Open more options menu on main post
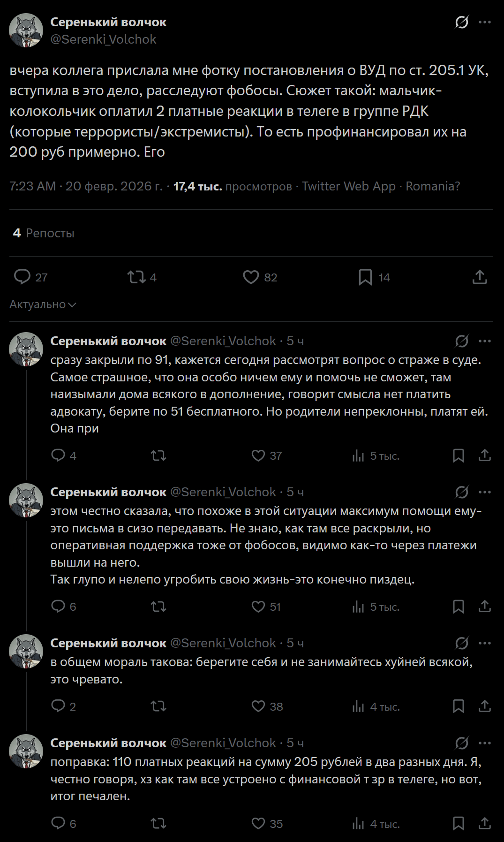 [485, 22]
